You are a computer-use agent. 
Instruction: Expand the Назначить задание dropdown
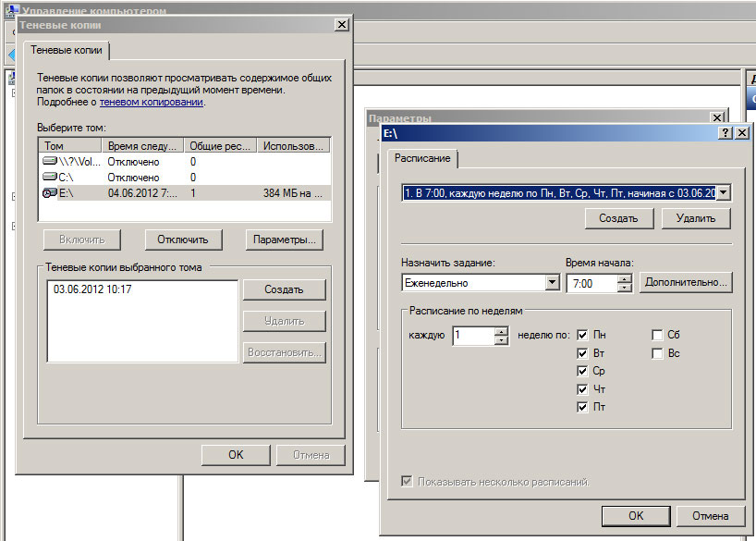[x=553, y=283]
